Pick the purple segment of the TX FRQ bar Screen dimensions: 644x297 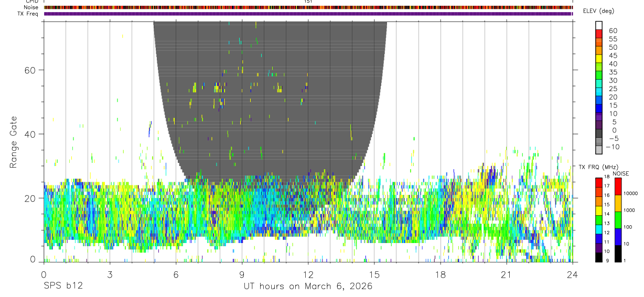coord(599,248)
